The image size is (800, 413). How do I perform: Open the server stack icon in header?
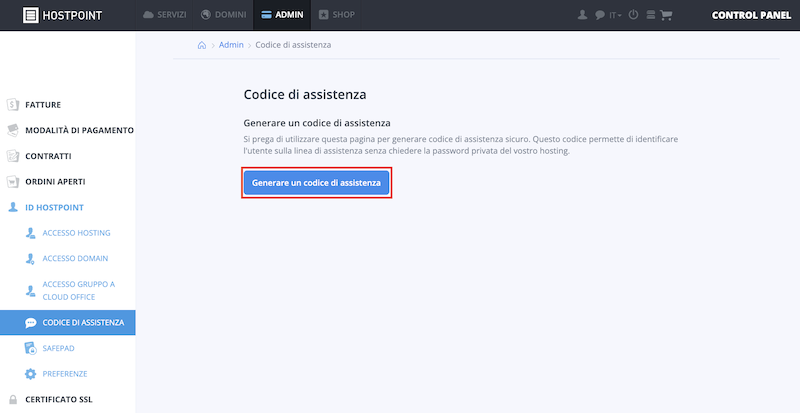(651, 15)
